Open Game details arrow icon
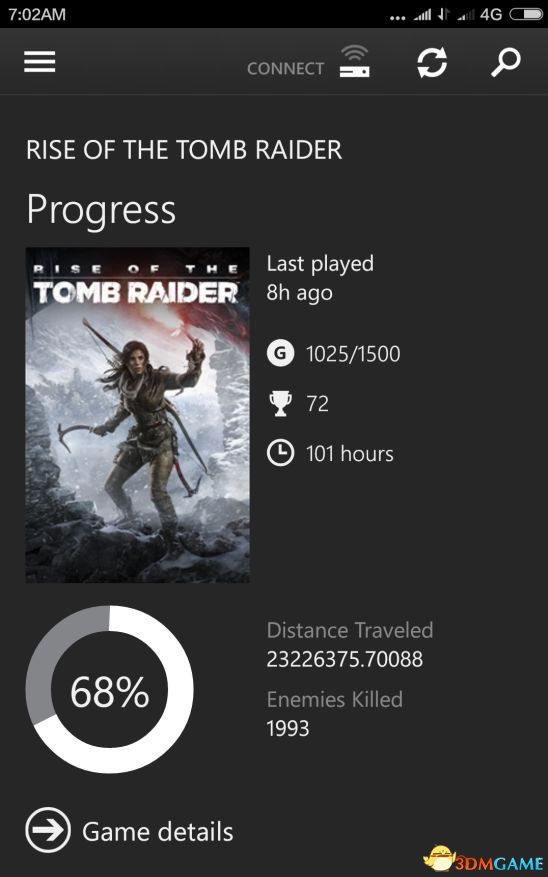Image resolution: width=548 pixels, height=877 pixels. coord(48,830)
